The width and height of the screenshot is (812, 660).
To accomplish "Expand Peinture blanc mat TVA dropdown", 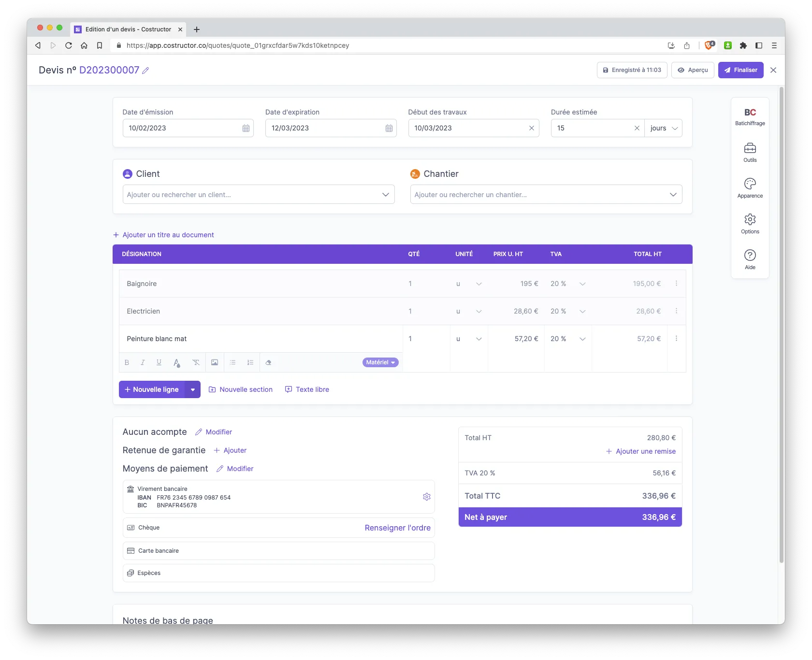I will coord(582,339).
